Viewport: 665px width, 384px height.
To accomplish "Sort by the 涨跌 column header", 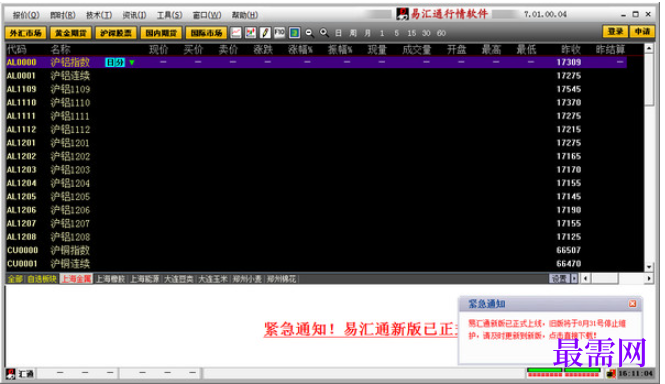I will point(263,49).
